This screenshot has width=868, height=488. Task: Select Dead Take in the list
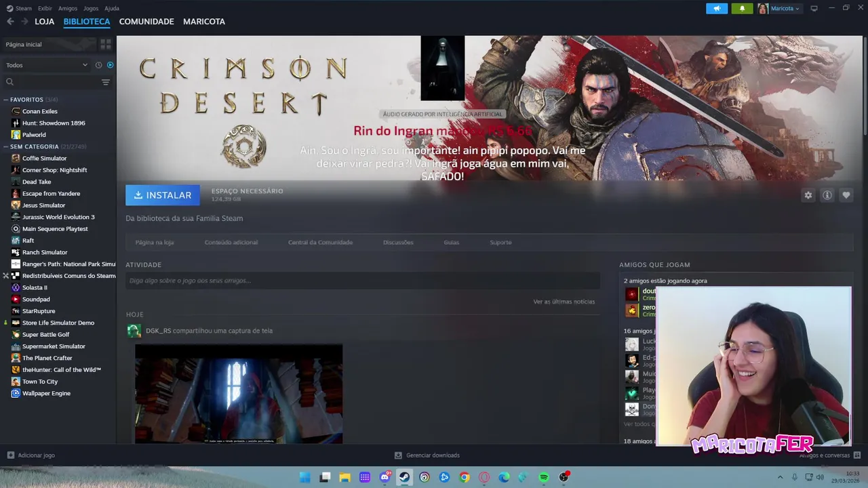tap(37, 182)
